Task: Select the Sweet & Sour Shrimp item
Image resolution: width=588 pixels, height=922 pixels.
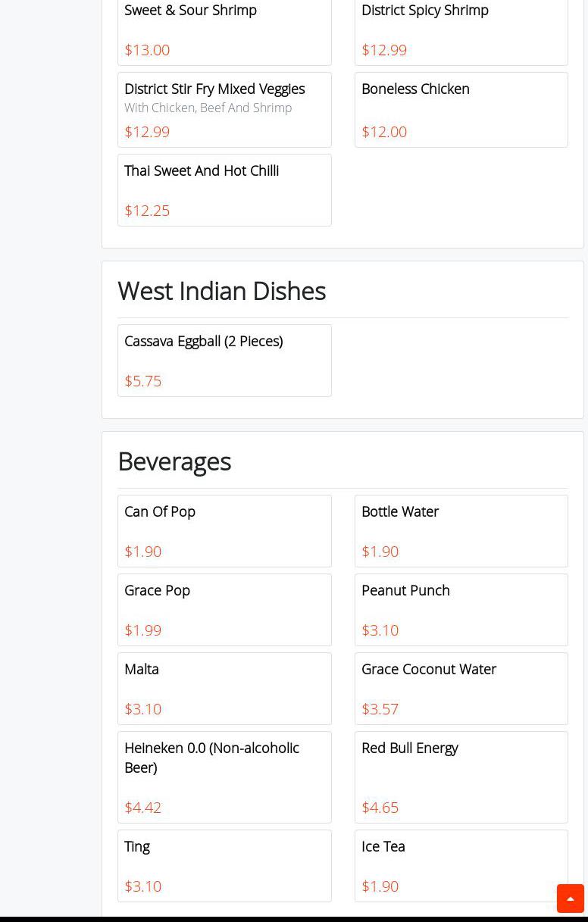Action: point(224,30)
